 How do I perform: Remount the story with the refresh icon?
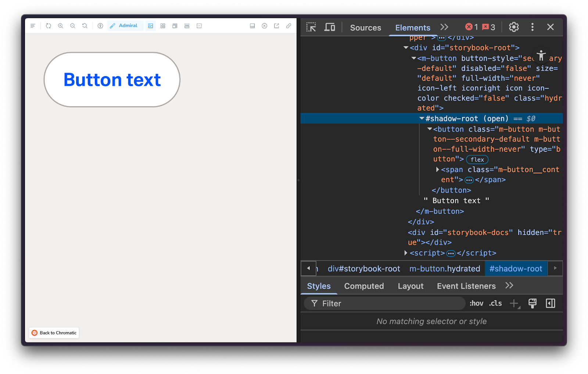[x=48, y=26]
